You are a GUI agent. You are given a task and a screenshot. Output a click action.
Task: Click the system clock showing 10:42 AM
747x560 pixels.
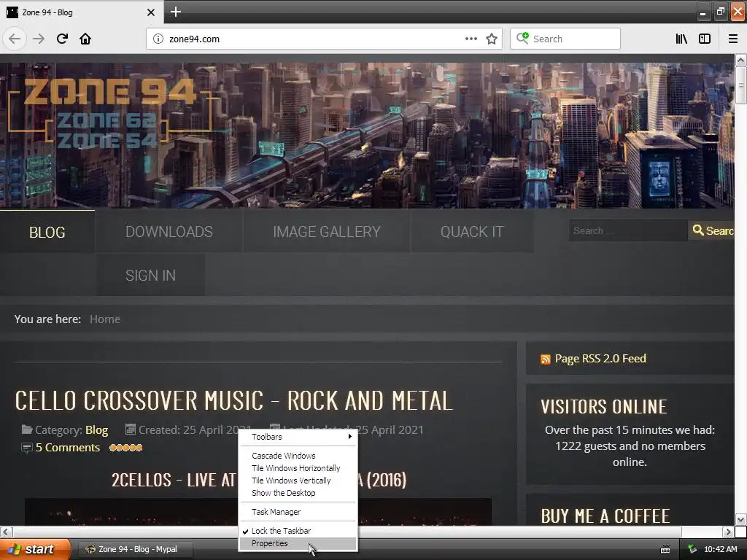[x=720, y=549]
